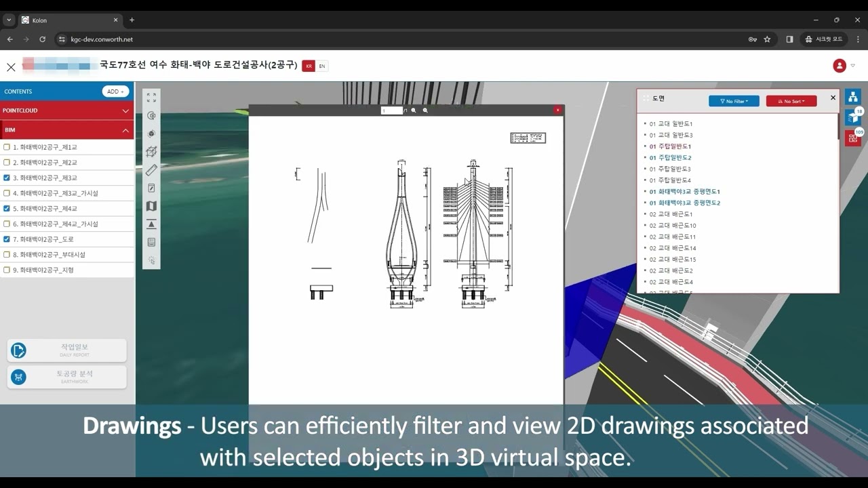
Task: Select the orbit/rotate view tool
Action: 151,116
